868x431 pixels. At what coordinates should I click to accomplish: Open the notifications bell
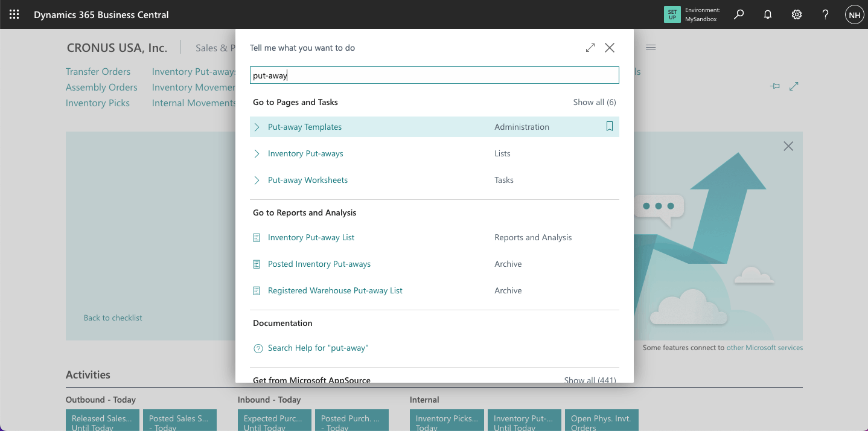point(768,14)
